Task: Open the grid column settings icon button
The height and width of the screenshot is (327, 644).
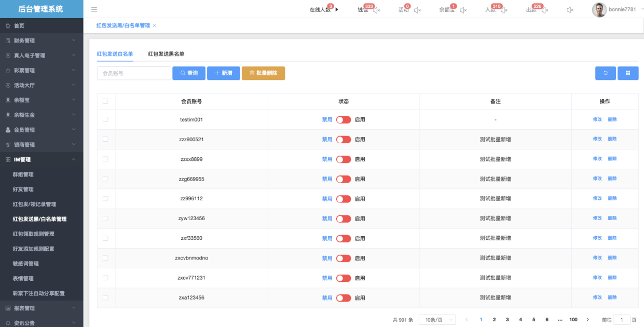Action: coord(628,73)
